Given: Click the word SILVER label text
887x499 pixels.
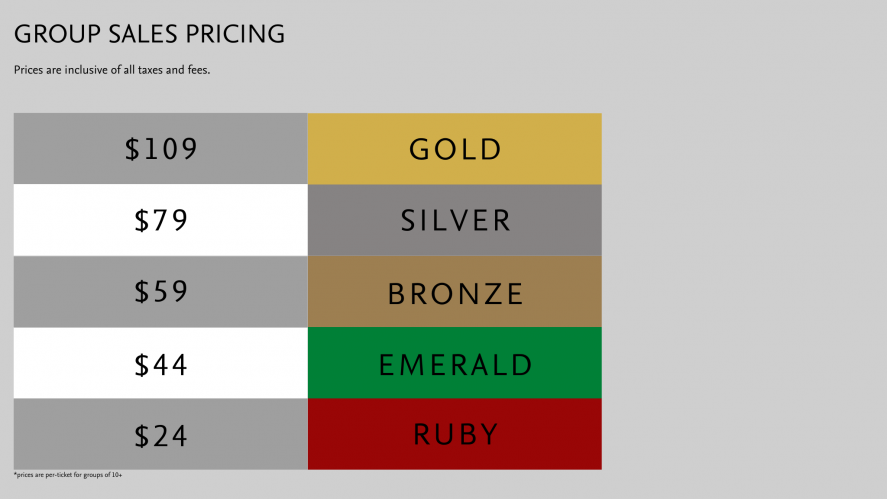Looking at the screenshot, I should pos(455,221).
